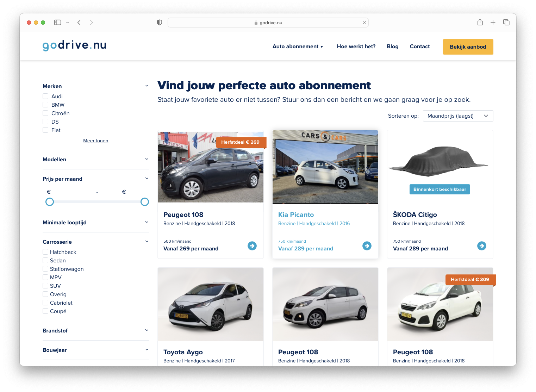
Task: Open the Kia Picanto title link
Action: click(296, 214)
